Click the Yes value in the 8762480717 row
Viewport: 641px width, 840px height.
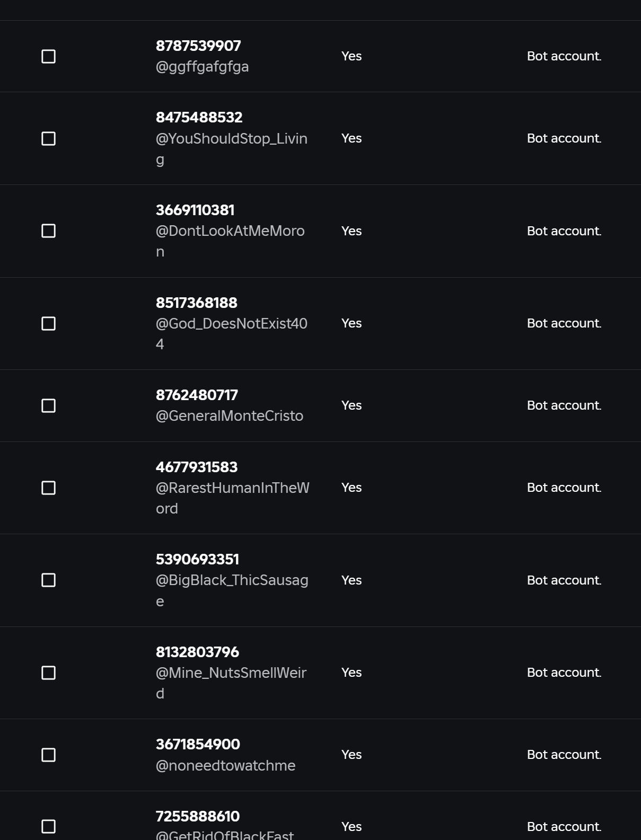pos(351,405)
